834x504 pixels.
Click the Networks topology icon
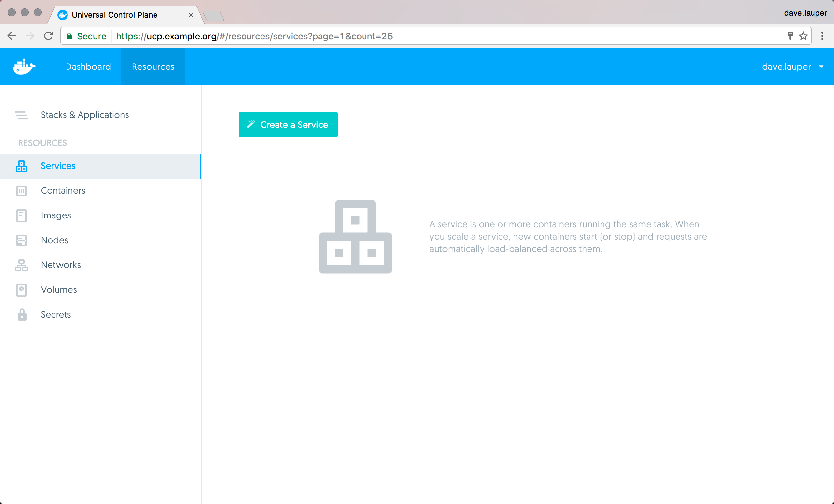coord(21,265)
